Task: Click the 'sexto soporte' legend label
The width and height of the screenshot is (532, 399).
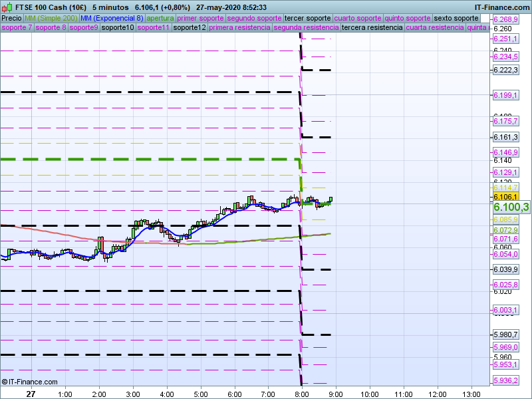Action: 456,18
